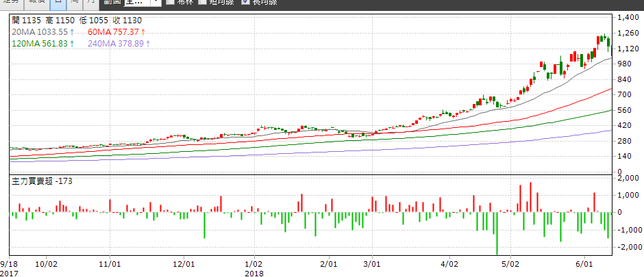Select the purple 240MA 378.89 legend label
644x277 pixels.
coord(119,44)
